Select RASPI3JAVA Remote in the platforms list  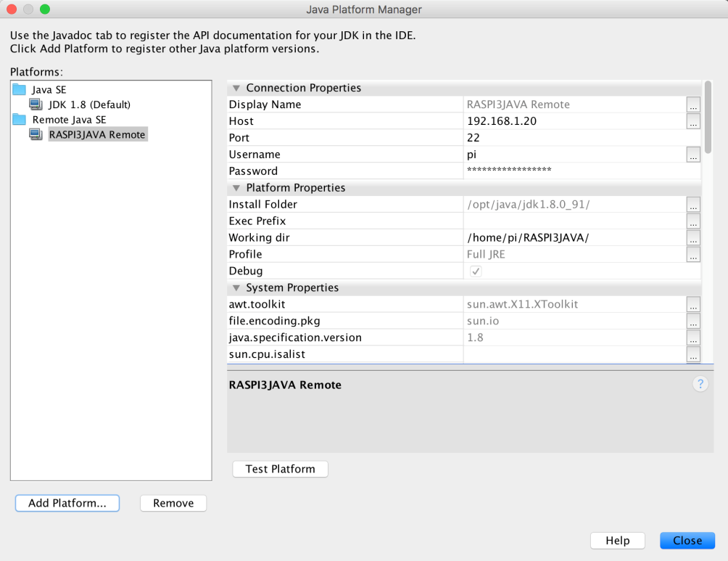tap(97, 134)
